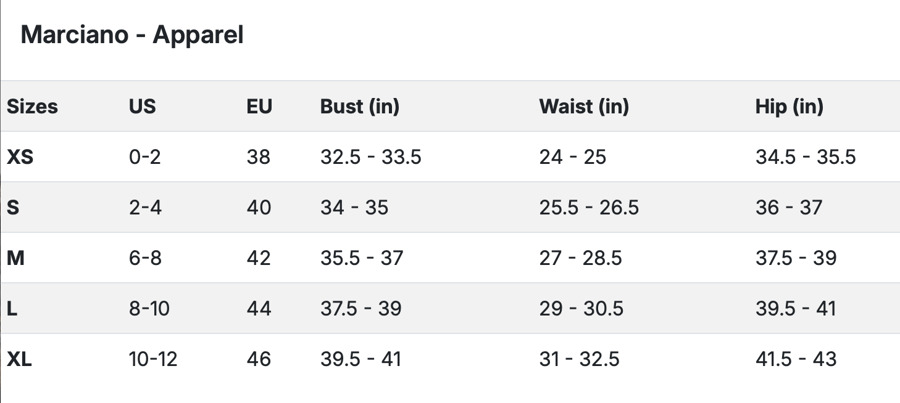
Task: Select the Sizes column header
Action: [x=33, y=106]
